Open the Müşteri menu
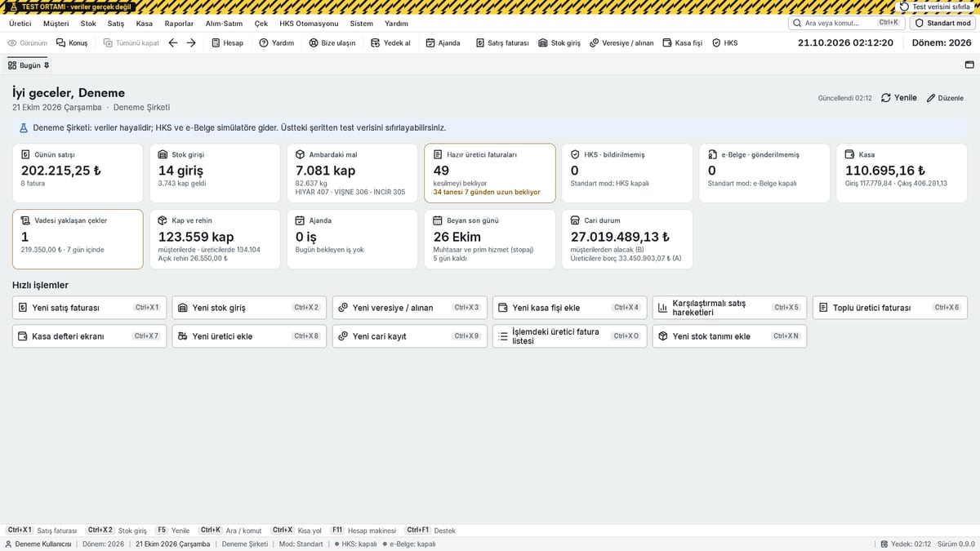 tap(56, 24)
